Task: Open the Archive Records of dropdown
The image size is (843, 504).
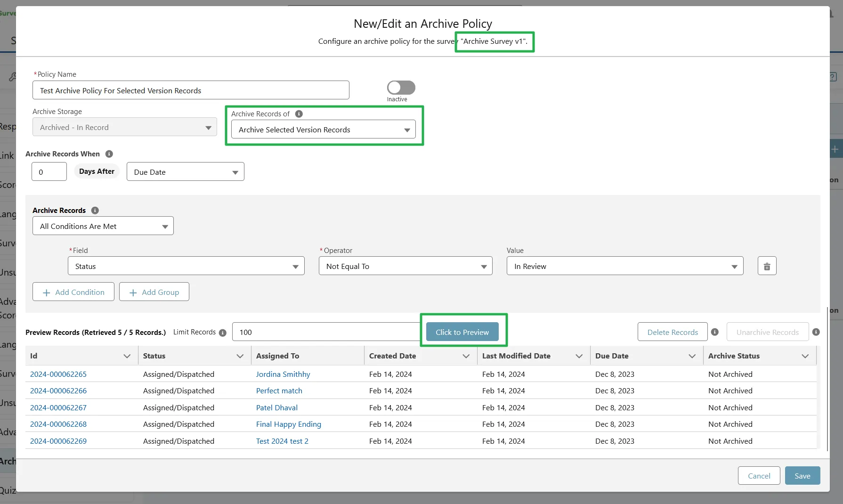Action: click(x=323, y=130)
